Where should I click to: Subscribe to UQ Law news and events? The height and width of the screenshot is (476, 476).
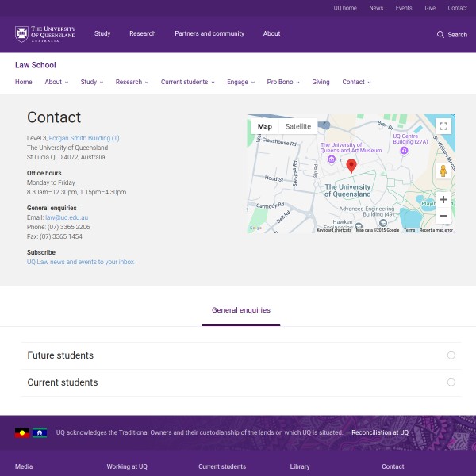click(80, 262)
